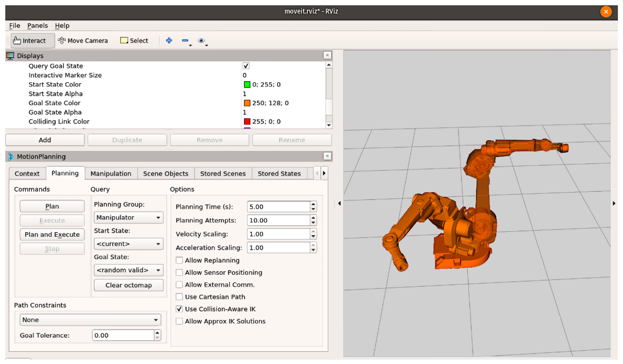Click the blue plus add-tool icon

(x=169, y=41)
